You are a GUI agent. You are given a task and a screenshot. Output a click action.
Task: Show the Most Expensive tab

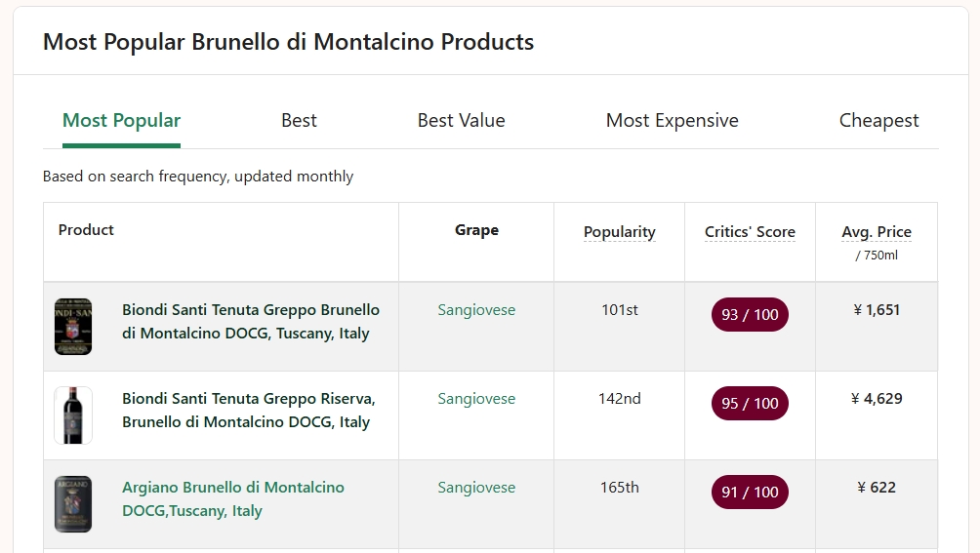[672, 121]
